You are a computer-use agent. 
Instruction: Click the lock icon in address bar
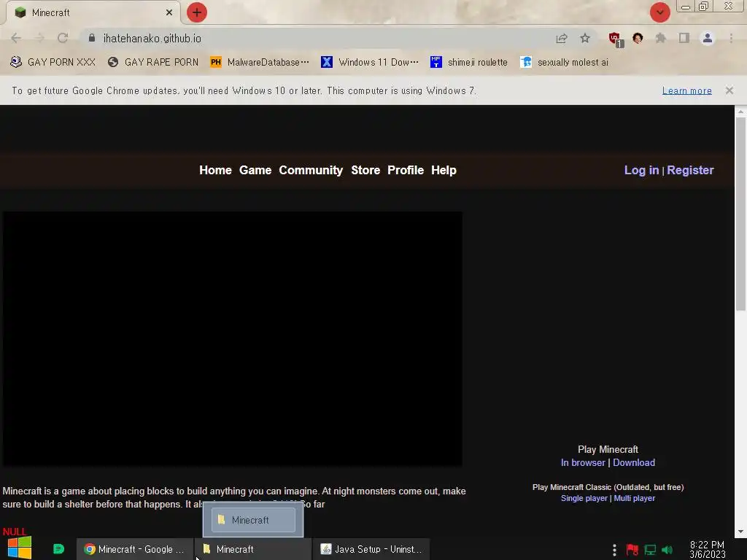tap(92, 38)
